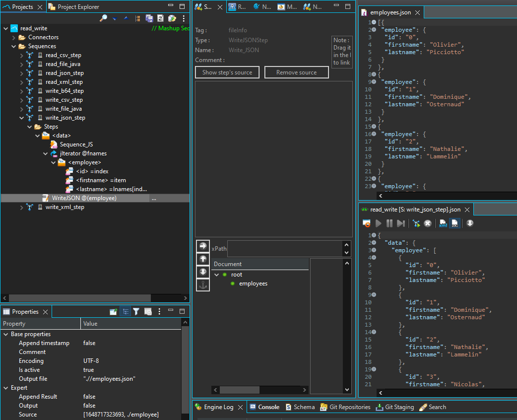The width and height of the screenshot is (517, 420).
Task: Select the JSON output view icon
Action: [x=454, y=223]
